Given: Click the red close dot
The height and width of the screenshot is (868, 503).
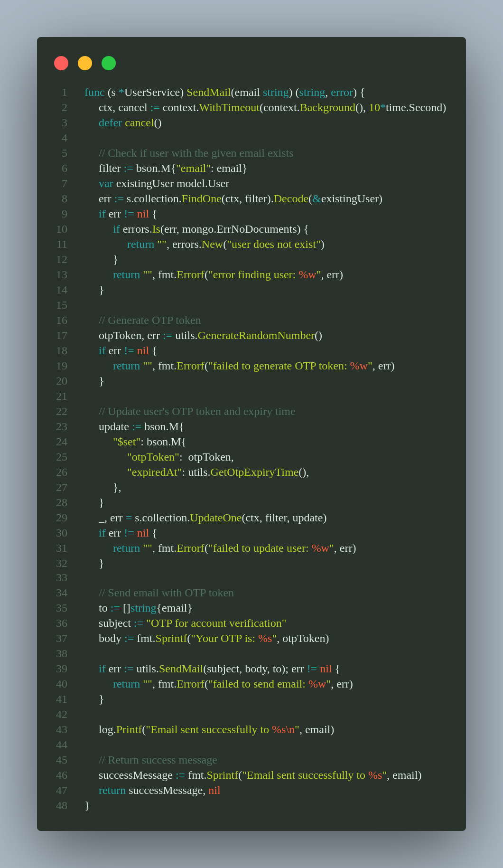Looking at the screenshot, I should point(61,63).
